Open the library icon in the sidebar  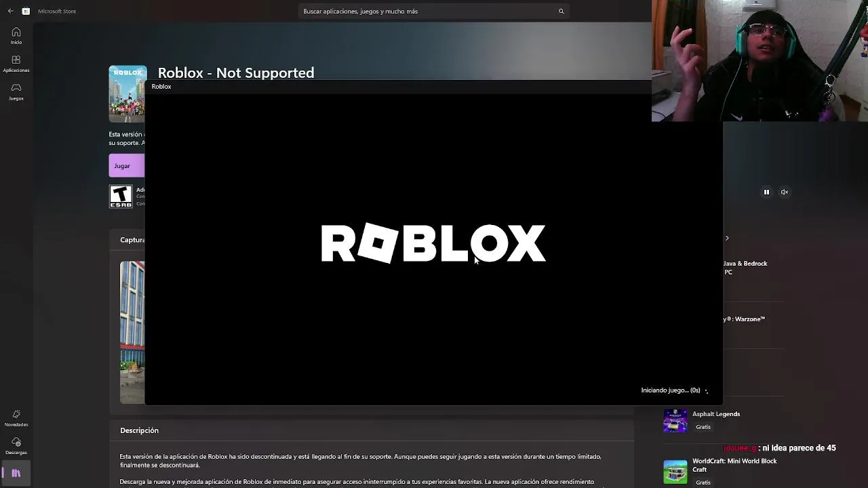coord(16,473)
